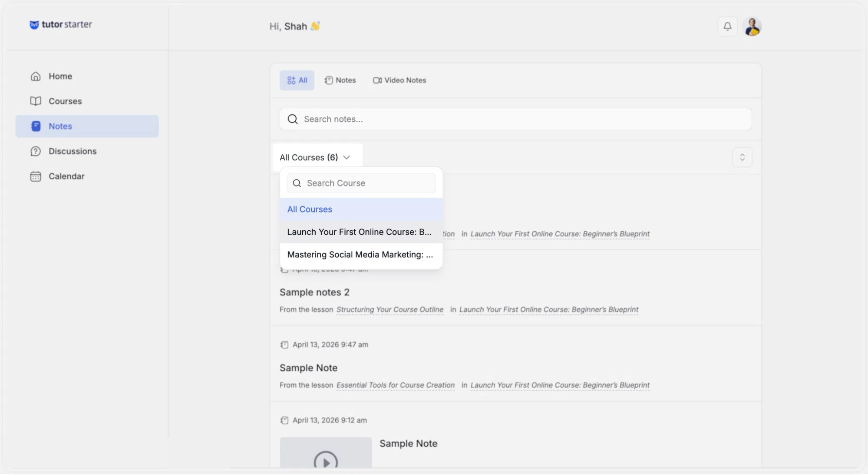Viewport: 868px width, 475px height.
Task: Play the Sample Note video thumbnail
Action: 326,461
